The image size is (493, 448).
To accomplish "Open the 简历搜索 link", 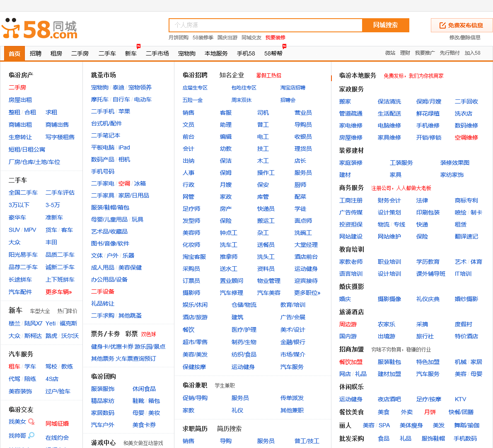I will pyautogui.click(x=229, y=429).
